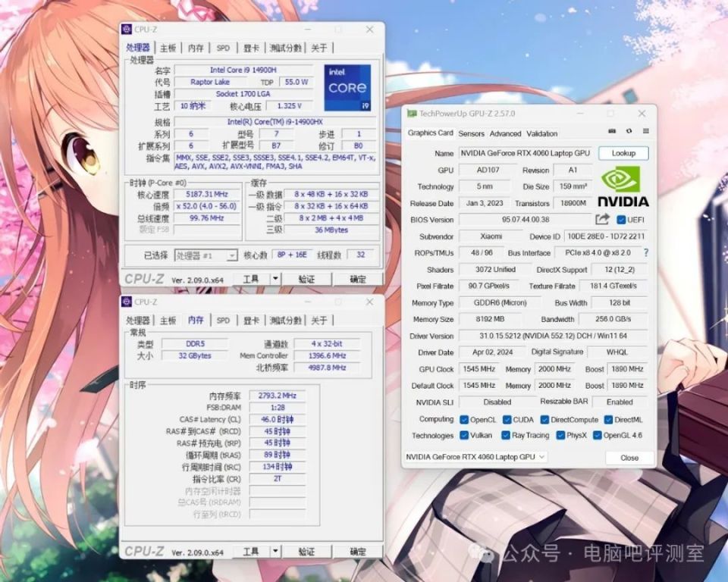Click GPU-Z Close button
Image resolution: width=728 pixels, height=582 pixels.
coord(629,458)
